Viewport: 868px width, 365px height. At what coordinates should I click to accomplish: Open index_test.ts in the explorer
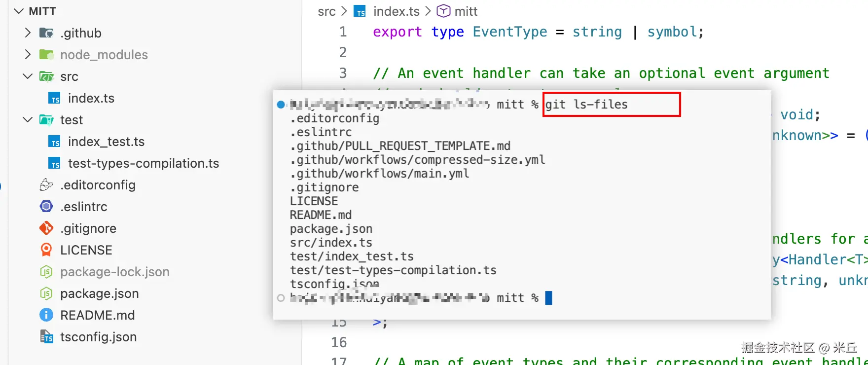click(x=107, y=142)
